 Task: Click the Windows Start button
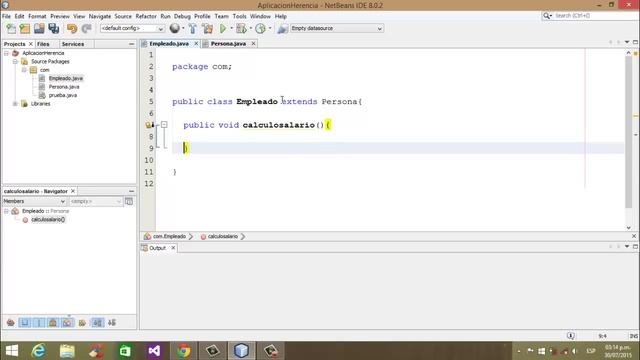11,351
